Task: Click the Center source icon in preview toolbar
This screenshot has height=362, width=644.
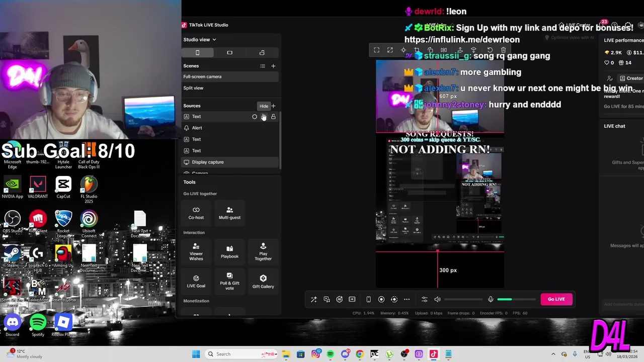Action: pyautogui.click(x=403, y=50)
